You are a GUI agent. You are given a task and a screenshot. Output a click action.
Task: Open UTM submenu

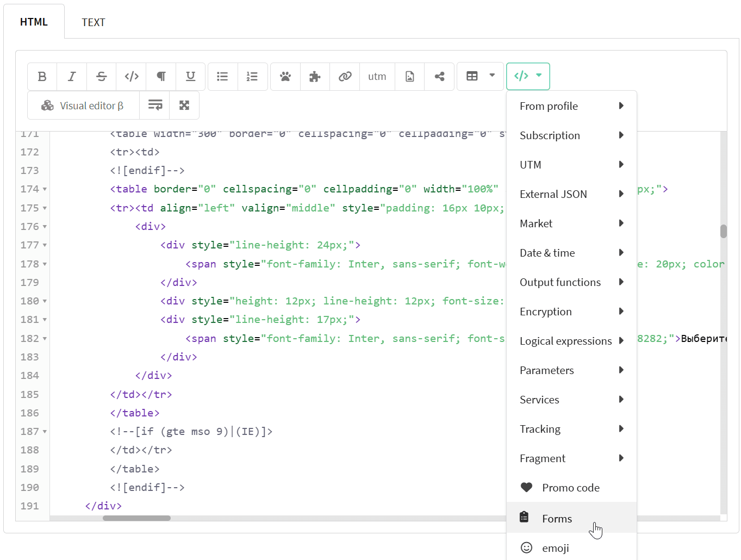point(571,165)
